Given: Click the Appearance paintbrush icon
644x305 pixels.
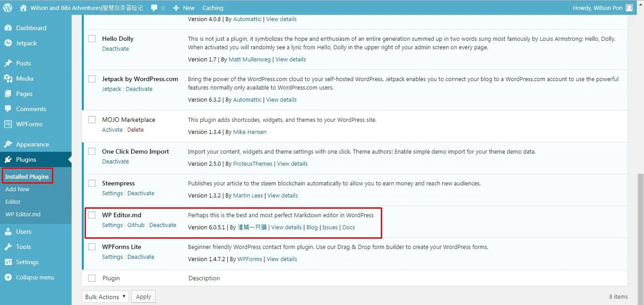Looking at the screenshot, I should pyautogui.click(x=8, y=144).
